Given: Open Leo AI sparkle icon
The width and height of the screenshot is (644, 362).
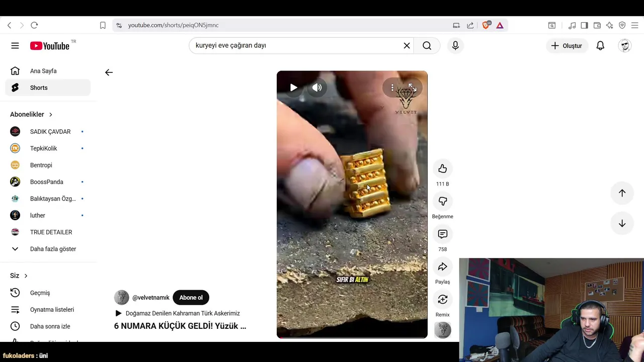Looking at the screenshot, I should [x=609, y=25].
